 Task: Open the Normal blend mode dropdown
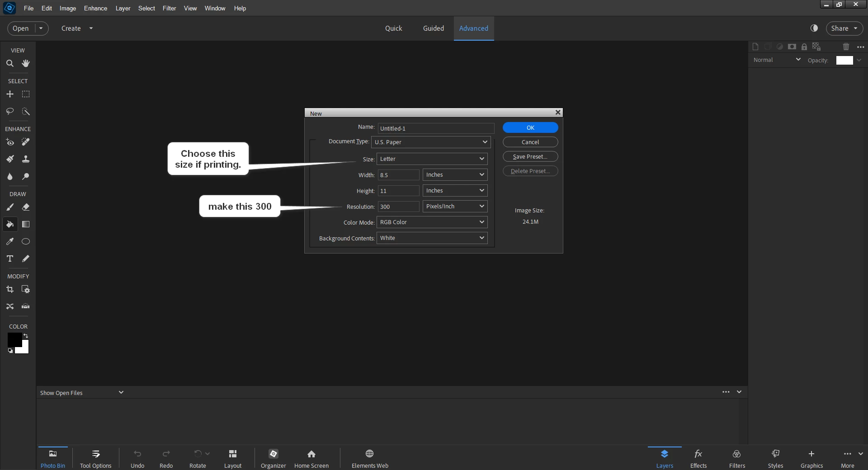tap(777, 60)
